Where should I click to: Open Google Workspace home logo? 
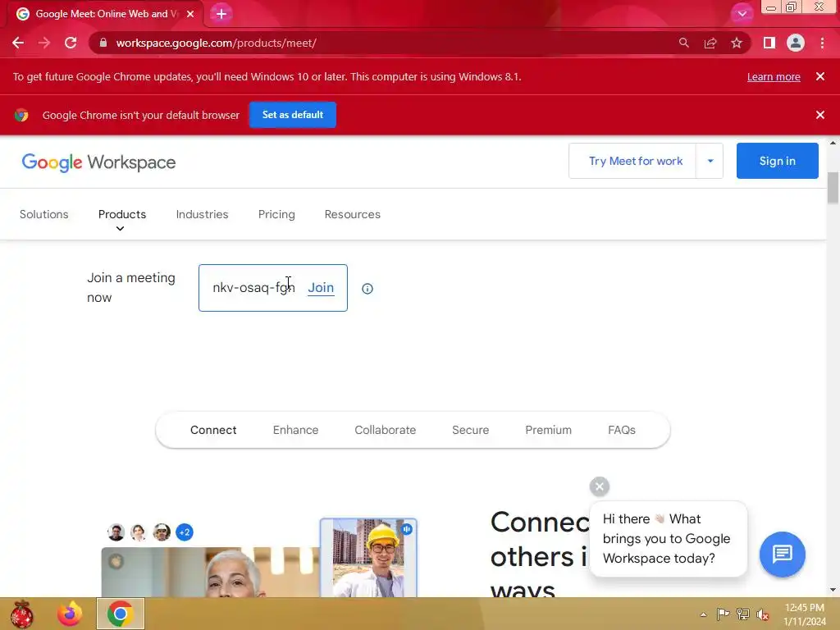[x=98, y=162]
